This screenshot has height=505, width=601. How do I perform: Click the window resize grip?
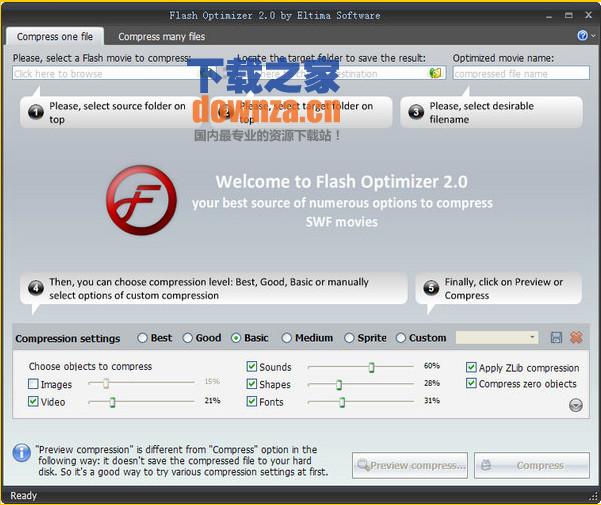coord(593,497)
